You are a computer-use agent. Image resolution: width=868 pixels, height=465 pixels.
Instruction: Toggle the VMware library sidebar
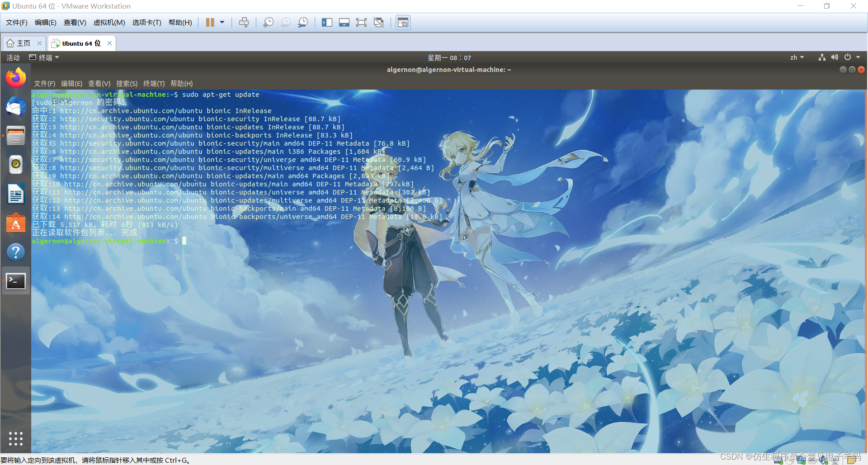click(x=327, y=23)
